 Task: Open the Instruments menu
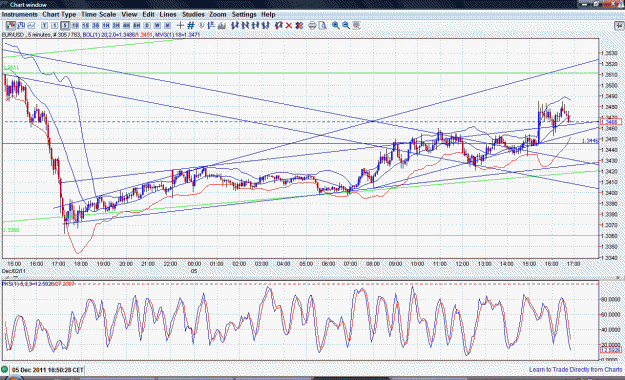pos(20,14)
